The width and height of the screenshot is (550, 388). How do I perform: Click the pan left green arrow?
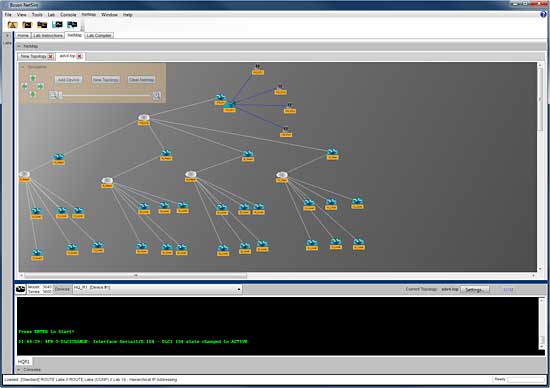point(25,86)
